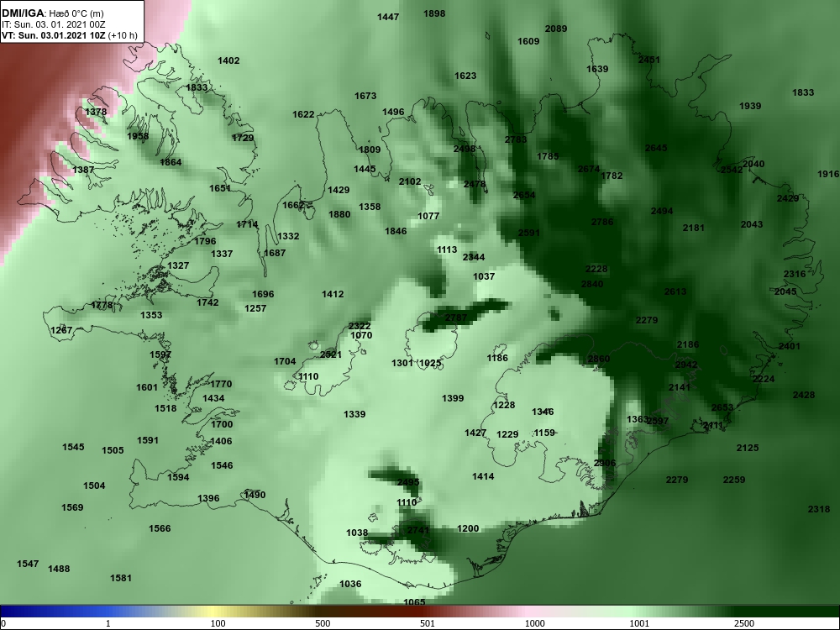
Task: Click the map value 1916
Action: 828,174
